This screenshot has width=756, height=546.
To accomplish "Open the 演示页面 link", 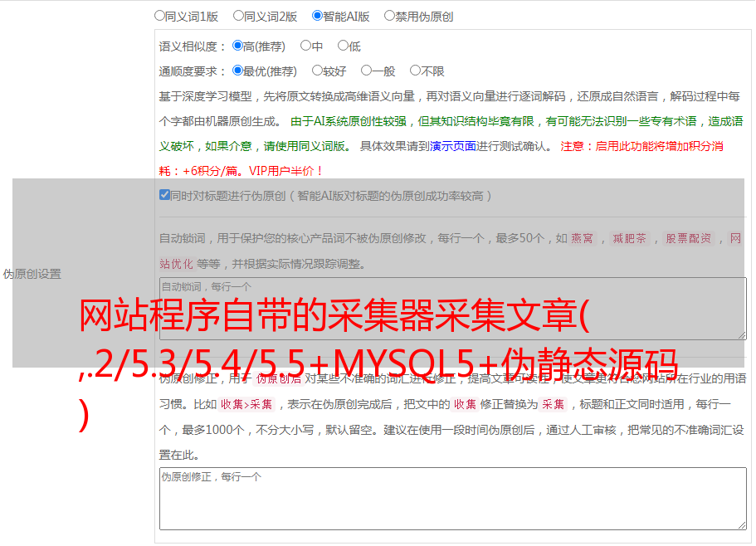I will tap(453, 146).
